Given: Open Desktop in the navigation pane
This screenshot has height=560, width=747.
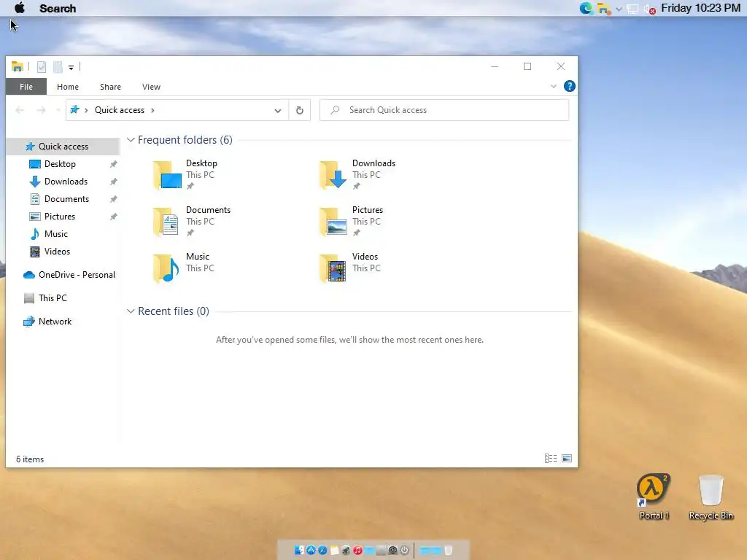Looking at the screenshot, I should [x=60, y=164].
